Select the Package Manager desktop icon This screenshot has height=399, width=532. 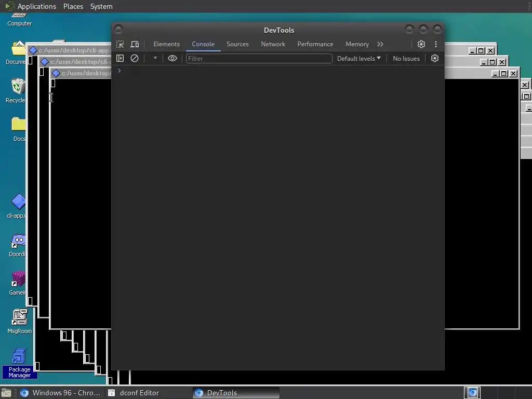pyautogui.click(x=19, y=363)
